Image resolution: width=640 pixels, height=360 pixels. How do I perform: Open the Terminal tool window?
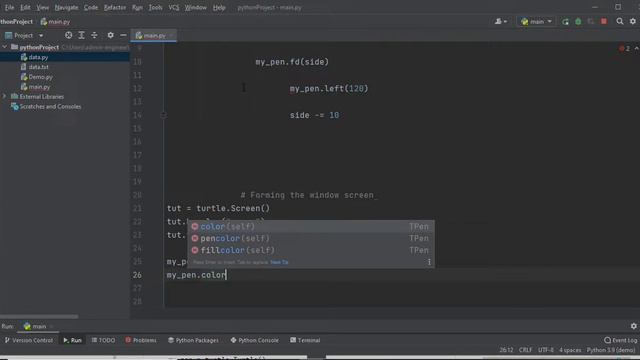tap(305, 340)
